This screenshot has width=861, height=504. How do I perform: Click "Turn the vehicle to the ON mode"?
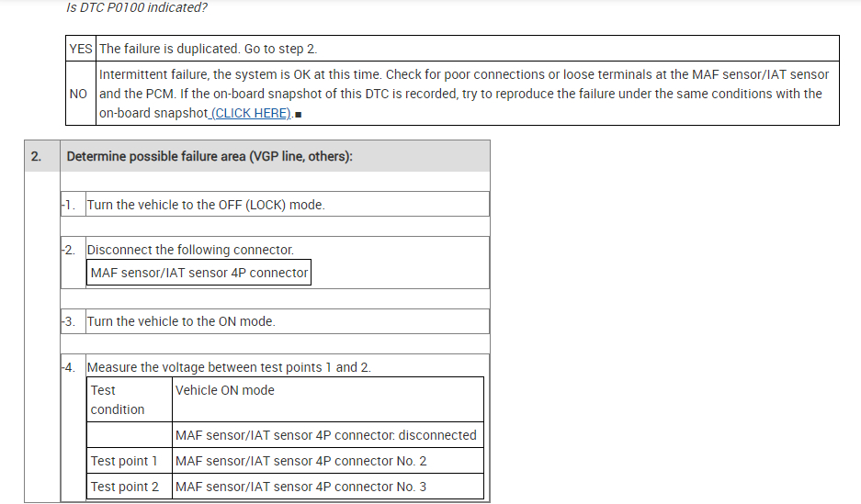tap(181, 321)
